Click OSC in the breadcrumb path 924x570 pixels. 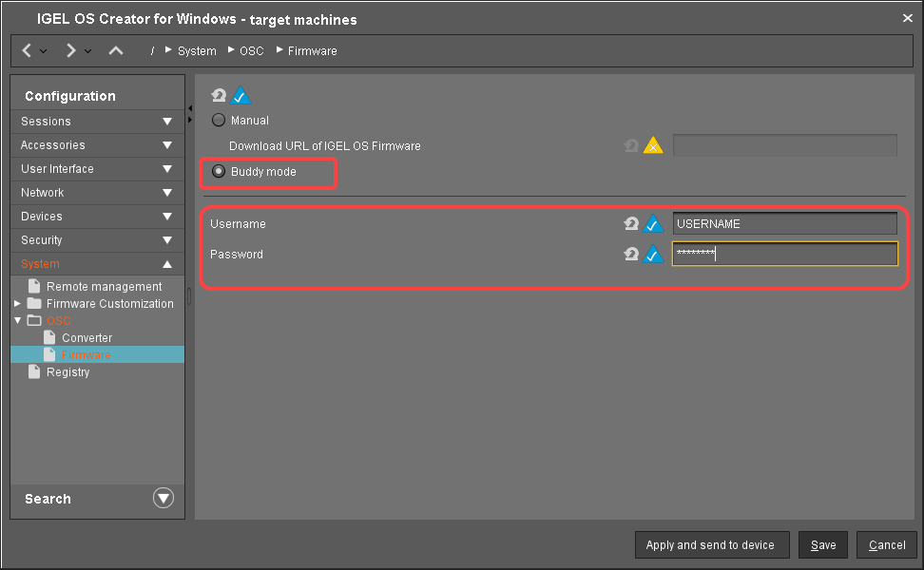pos(252,51)
